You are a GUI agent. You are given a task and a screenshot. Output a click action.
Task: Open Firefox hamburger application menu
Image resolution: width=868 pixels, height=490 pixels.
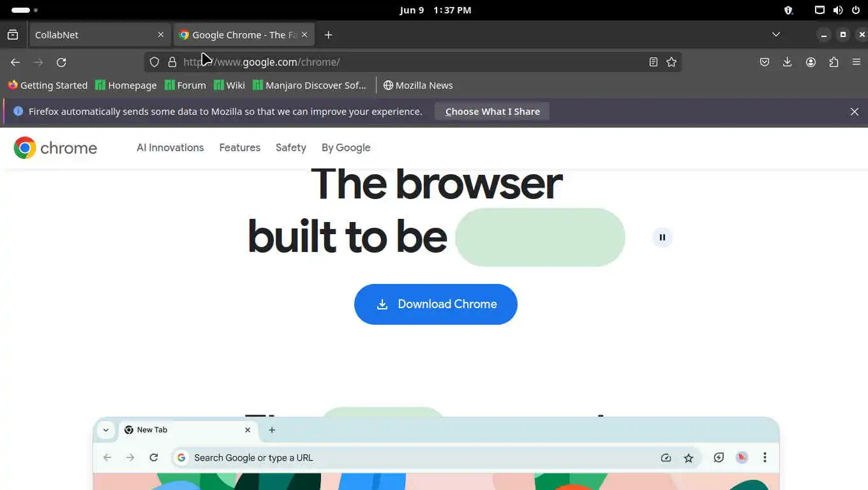click(x=857, y=62)
